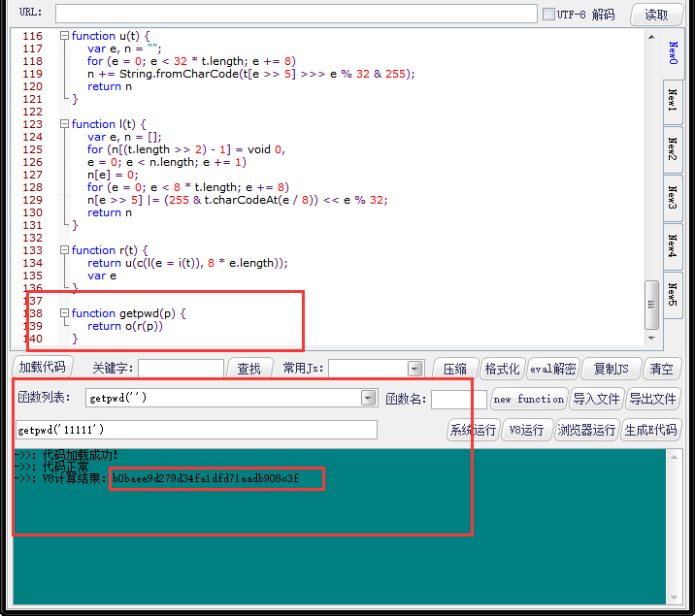This screenshot has height=616, width=695.
Task: Click the getpwd('11111') expression field
Action: tap(196, 430)
